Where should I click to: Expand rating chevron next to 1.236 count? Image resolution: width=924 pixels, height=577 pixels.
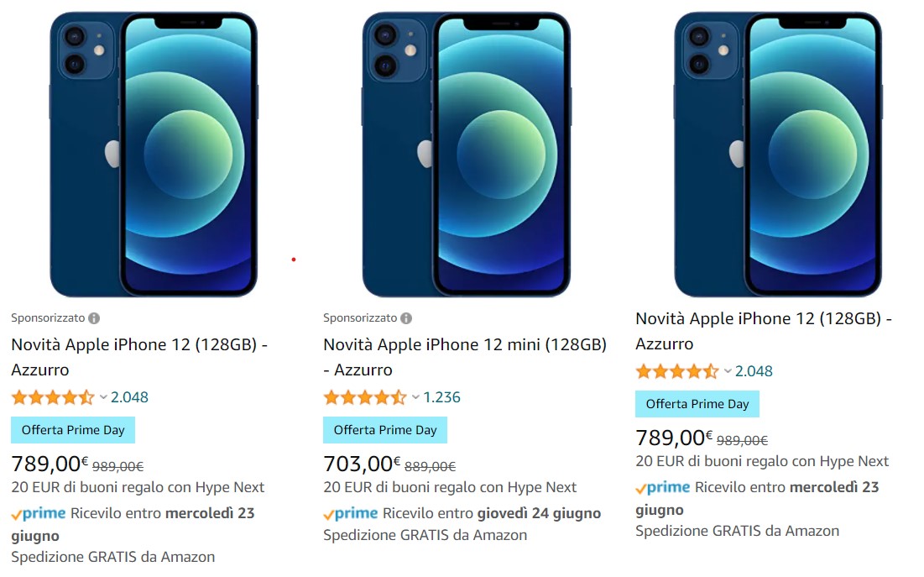[x=415, y=397]
